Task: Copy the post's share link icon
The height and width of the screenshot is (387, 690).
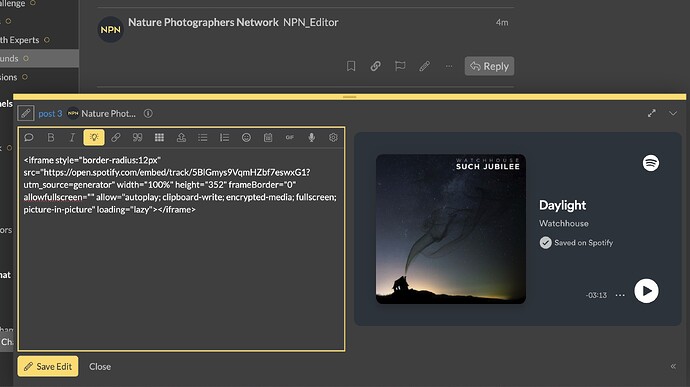Action: coord(375,66)
